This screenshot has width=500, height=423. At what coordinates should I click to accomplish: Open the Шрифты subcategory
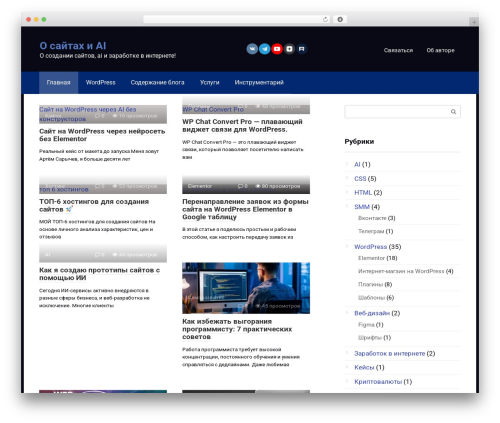370,338
